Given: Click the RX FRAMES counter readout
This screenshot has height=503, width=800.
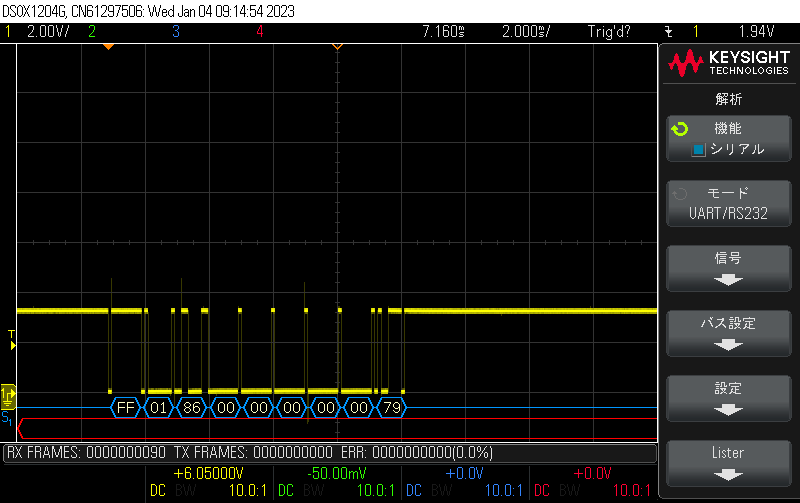Looking at the screenshot, I should [x=86, y=453].
